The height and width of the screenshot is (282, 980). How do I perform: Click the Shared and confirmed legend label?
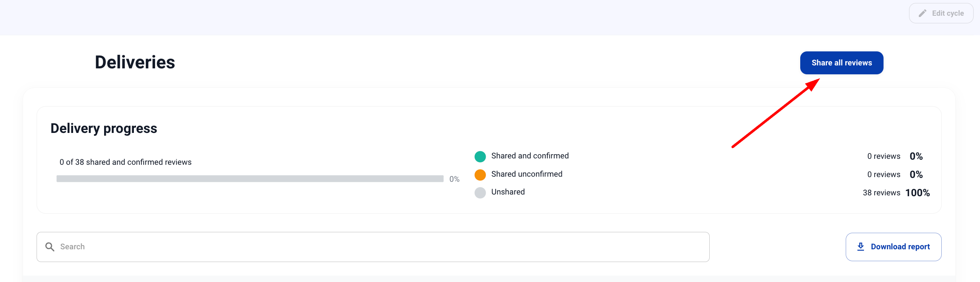pyautogui.click(x=530, y=156)
